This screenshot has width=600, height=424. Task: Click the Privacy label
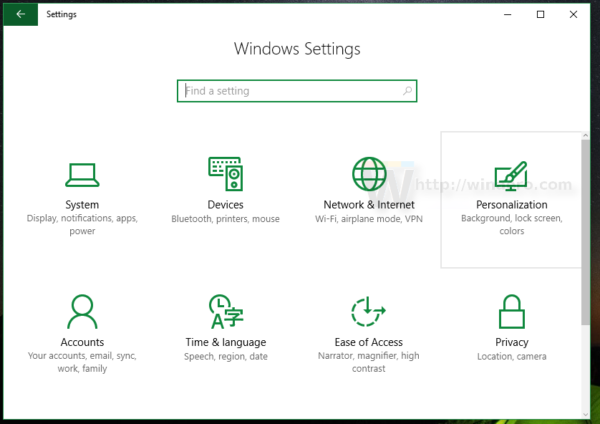[512, 342]
